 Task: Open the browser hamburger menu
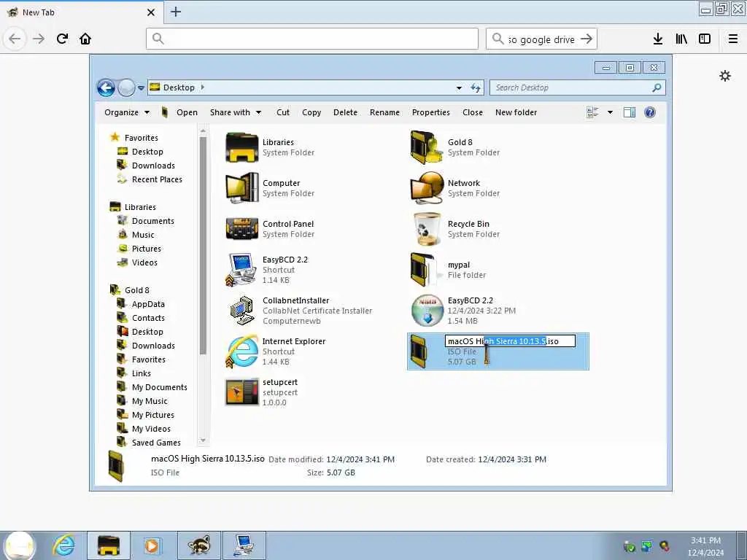(x=733, y=39)
